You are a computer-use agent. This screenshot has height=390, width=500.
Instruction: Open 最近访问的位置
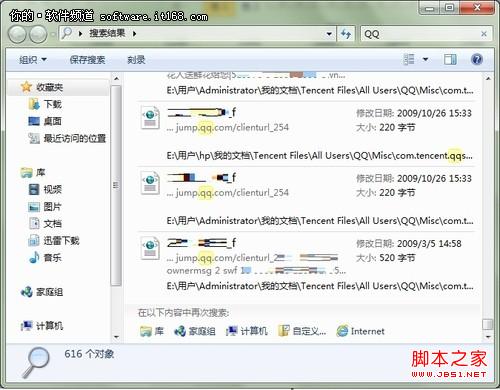(x=75, y=138)
